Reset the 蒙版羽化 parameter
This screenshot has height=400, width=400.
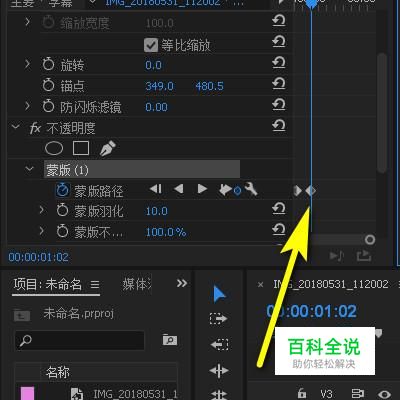tap(279, 209)
